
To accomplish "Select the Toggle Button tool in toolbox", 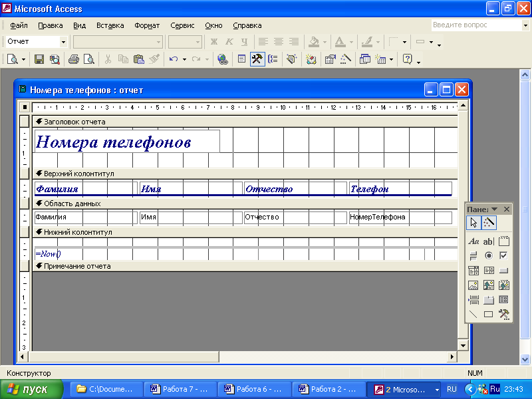I will tap(473, 256).
